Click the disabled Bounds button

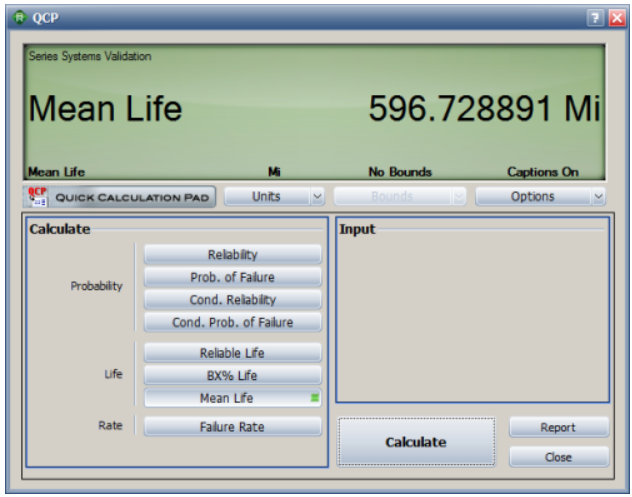pyautogui.click(x=392, y=196)
